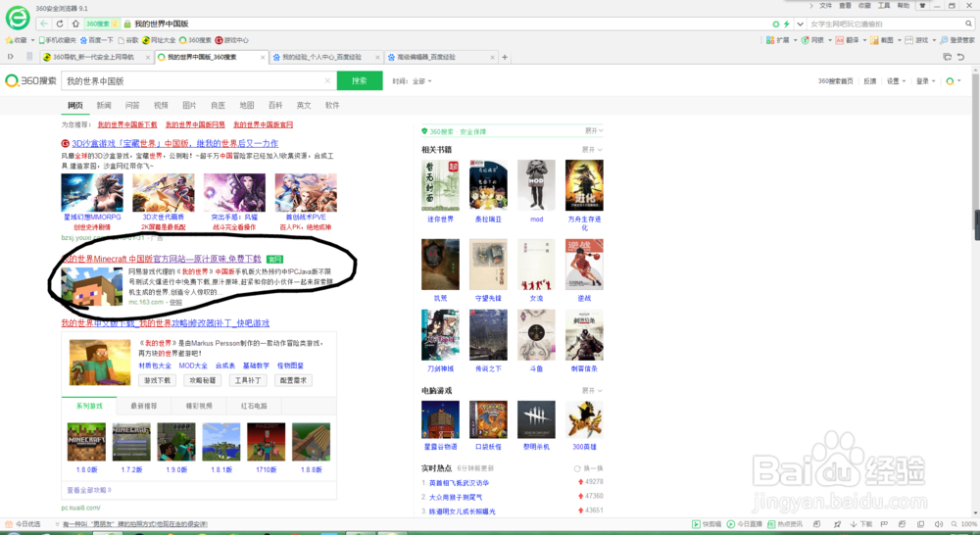Open the 星露谷物语 game thumbnail
The width and height of the screenshot is (980, 535).
click(440, 419)
